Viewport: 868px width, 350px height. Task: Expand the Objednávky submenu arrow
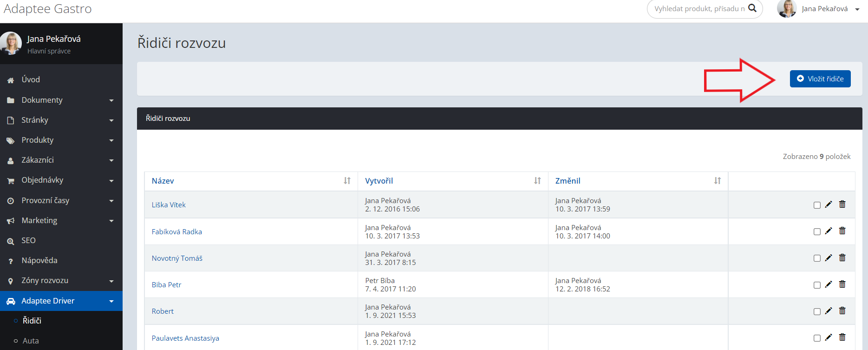click(111, 181)
